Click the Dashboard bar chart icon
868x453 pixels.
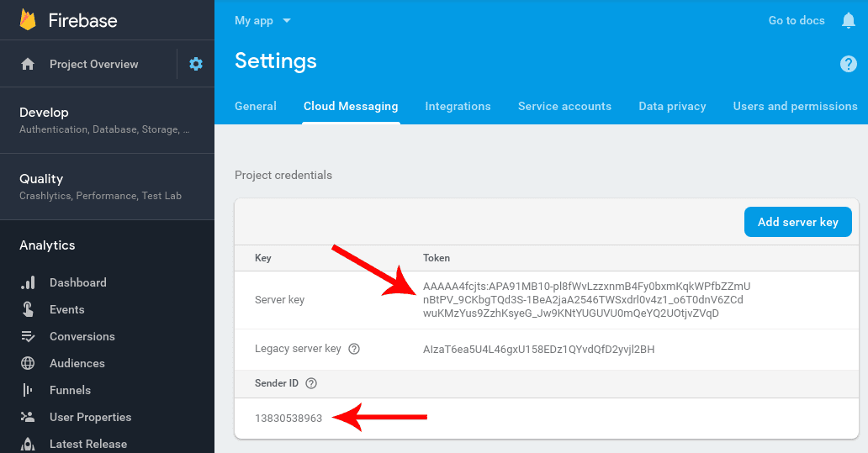tap(28, 283)
